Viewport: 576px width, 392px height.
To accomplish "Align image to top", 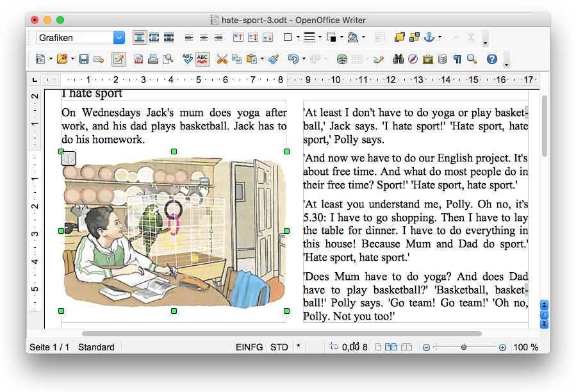I will click(x=238, y=38).
